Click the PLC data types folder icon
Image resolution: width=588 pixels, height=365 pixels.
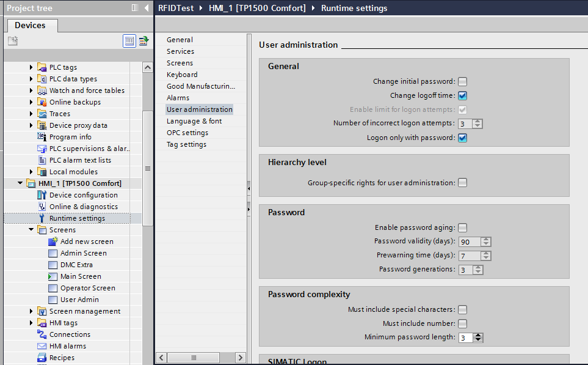pyautogui.click(x=42, y=79)
